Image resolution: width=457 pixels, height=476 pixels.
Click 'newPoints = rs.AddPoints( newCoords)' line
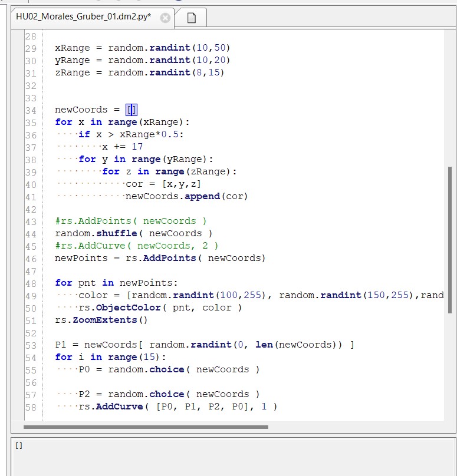pyautogui.click(x=160, y=258)
